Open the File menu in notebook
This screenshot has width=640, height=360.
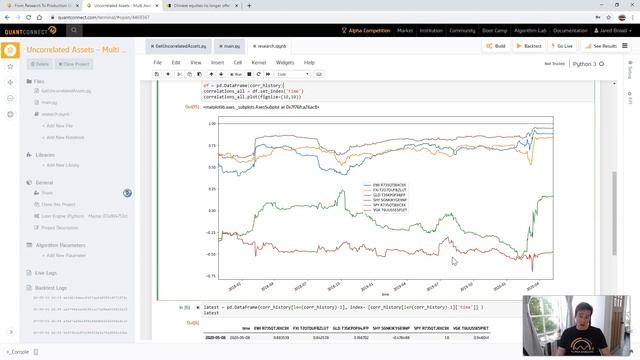coord(158,62)
